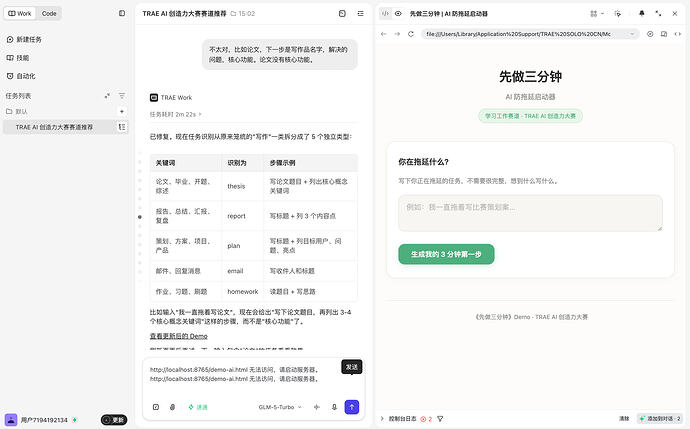This screenshot has width=690, height=429.
Task: Click the 更新 update button
Action: tap(114, 420)
